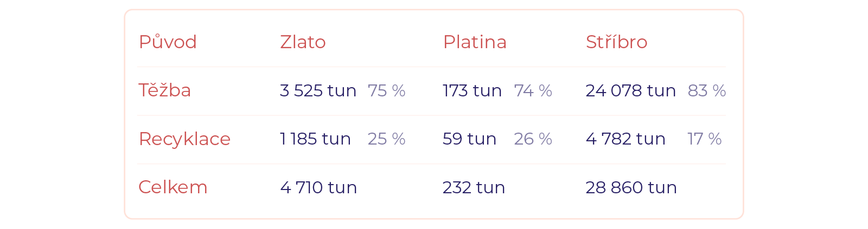The image size is (868, 229).
Task: Select the Stříbro column header
Action: coord(616,42)
